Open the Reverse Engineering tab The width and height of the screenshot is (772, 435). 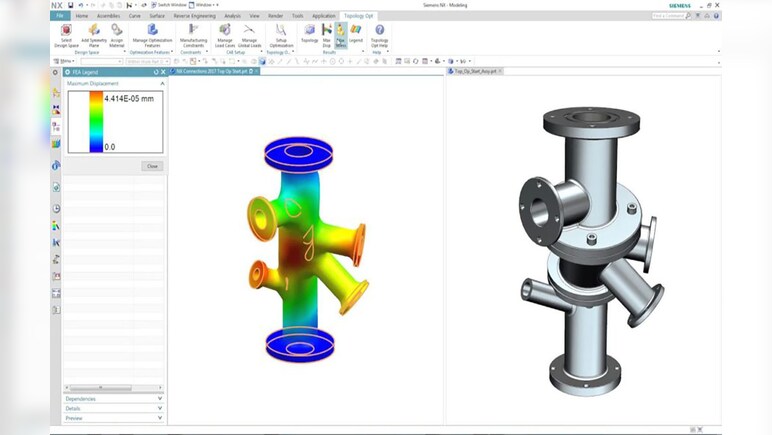tap(194, 16)
